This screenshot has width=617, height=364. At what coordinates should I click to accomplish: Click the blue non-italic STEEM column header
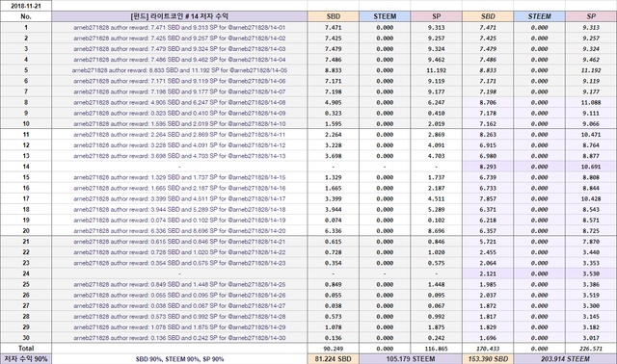click(385, 16)
